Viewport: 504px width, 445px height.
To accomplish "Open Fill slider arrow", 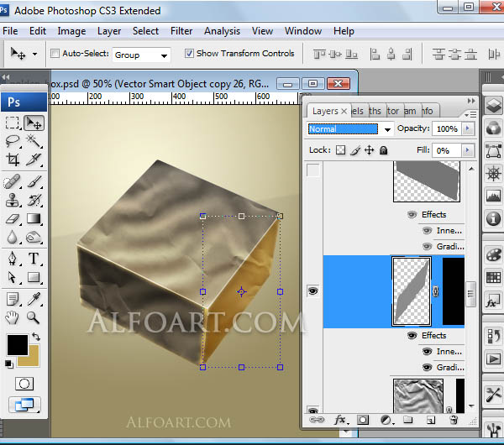I will click(x=468, y=150).
